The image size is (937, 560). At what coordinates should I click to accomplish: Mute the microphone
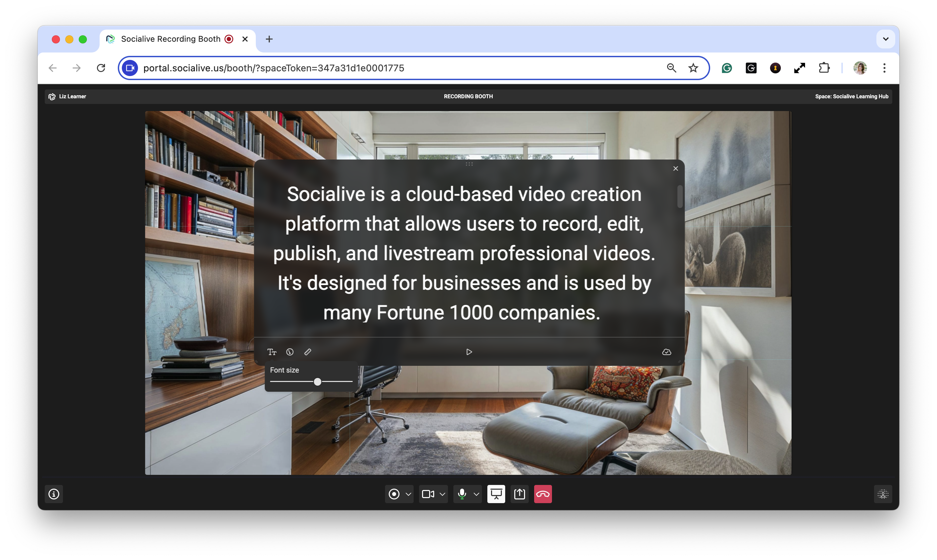pyautogui.click(x=462, y=494)
